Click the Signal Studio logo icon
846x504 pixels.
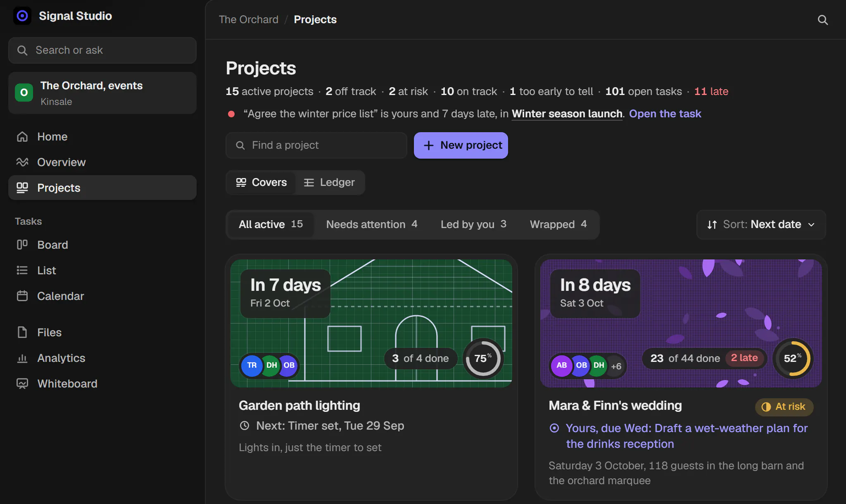tap(22, 16)
